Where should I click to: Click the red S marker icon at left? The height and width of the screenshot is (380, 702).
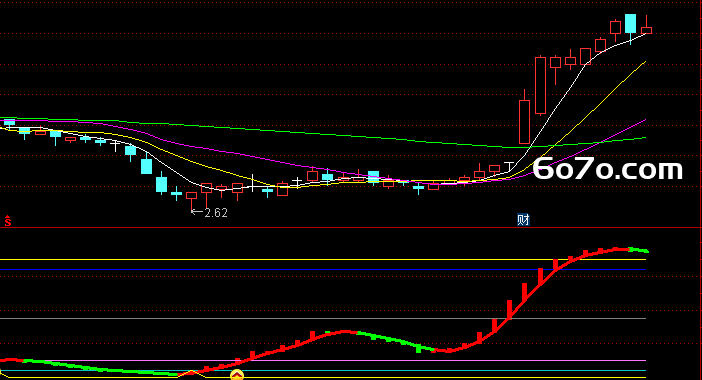pyautogui.click(x=8, y=221)
